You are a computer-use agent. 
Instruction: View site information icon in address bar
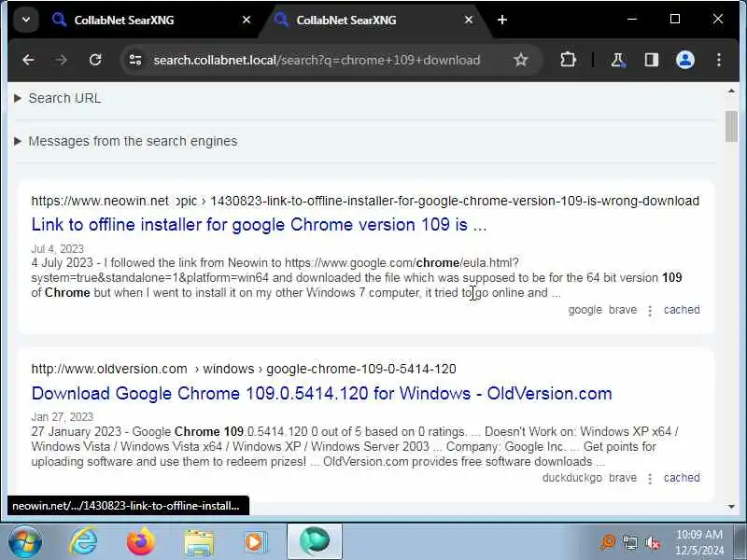(135, 60)
